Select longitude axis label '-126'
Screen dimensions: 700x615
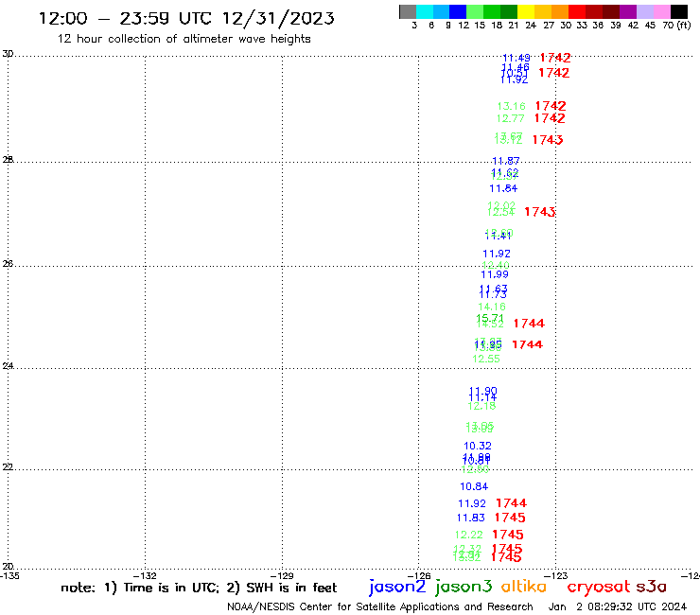[x=419, y=576]
